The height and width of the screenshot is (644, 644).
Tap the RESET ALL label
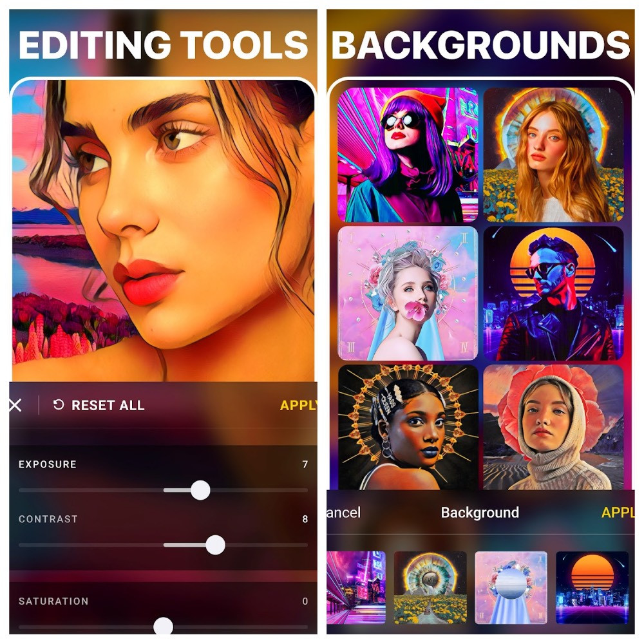pyautogui.click(x=108, y=405)
